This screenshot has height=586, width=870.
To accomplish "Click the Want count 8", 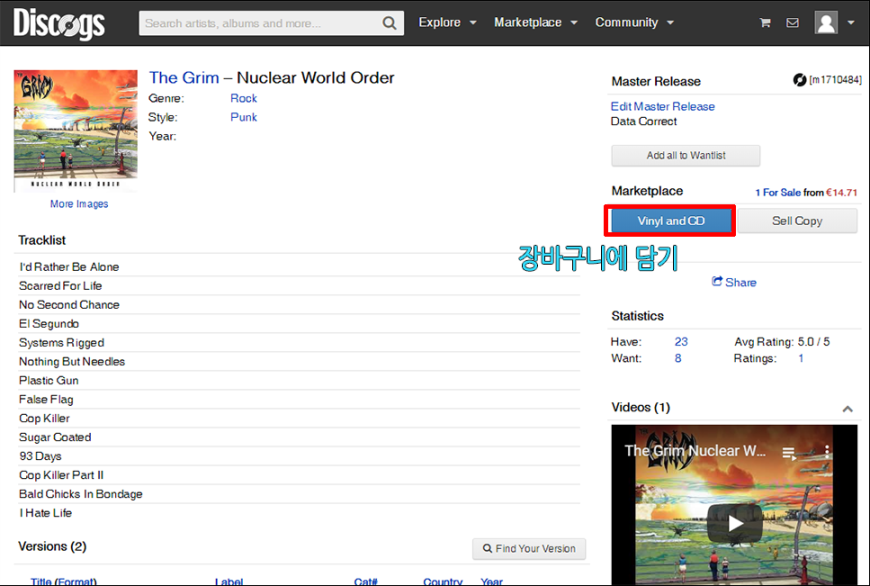I will pyautogui.click(x=677, y=358).
